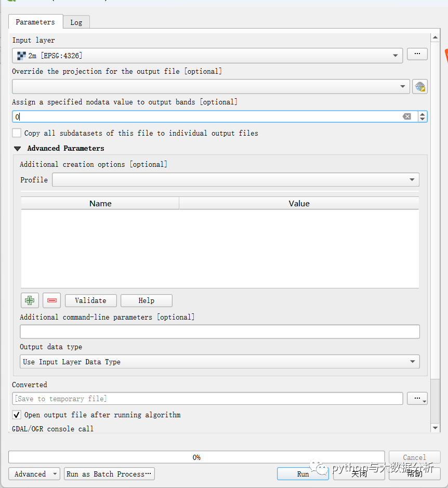Enable copy all subdatasets option

point(17,133)
